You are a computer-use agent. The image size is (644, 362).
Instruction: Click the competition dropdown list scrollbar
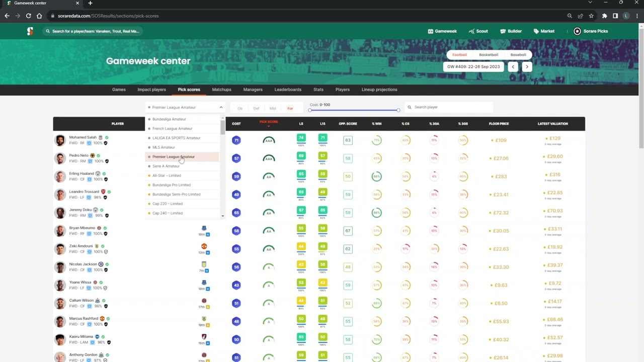[x=223, y=127]
